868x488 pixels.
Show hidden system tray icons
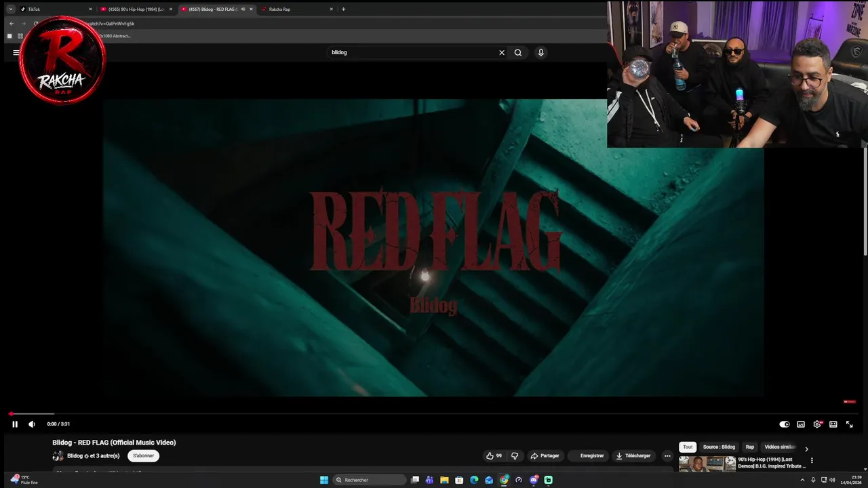pos(802,480)
